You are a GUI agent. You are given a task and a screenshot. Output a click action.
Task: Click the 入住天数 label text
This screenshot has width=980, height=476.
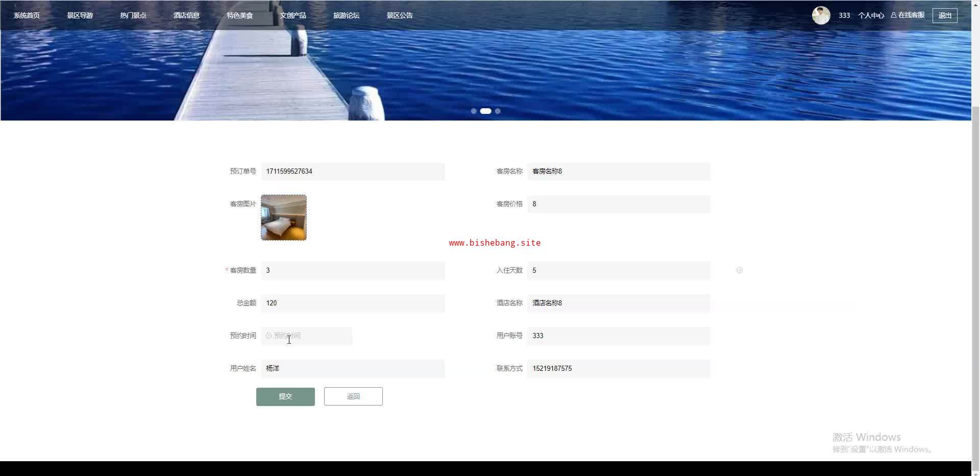point(509,270)
